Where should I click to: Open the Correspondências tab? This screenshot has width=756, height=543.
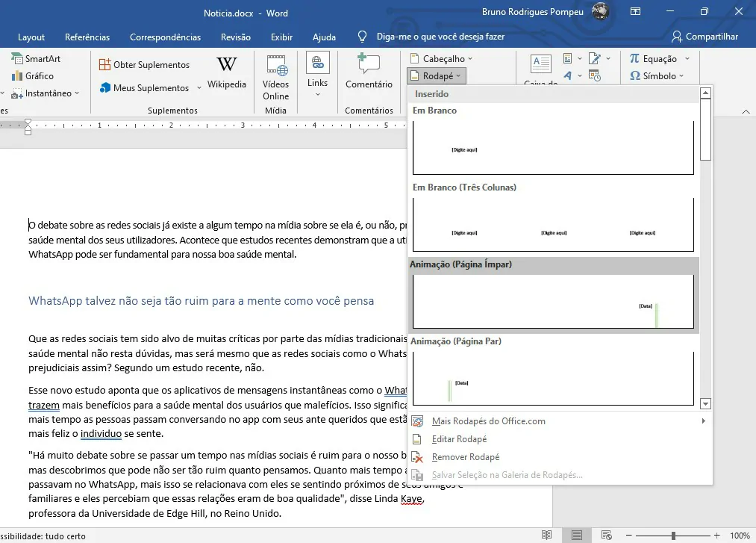point(166,37)
